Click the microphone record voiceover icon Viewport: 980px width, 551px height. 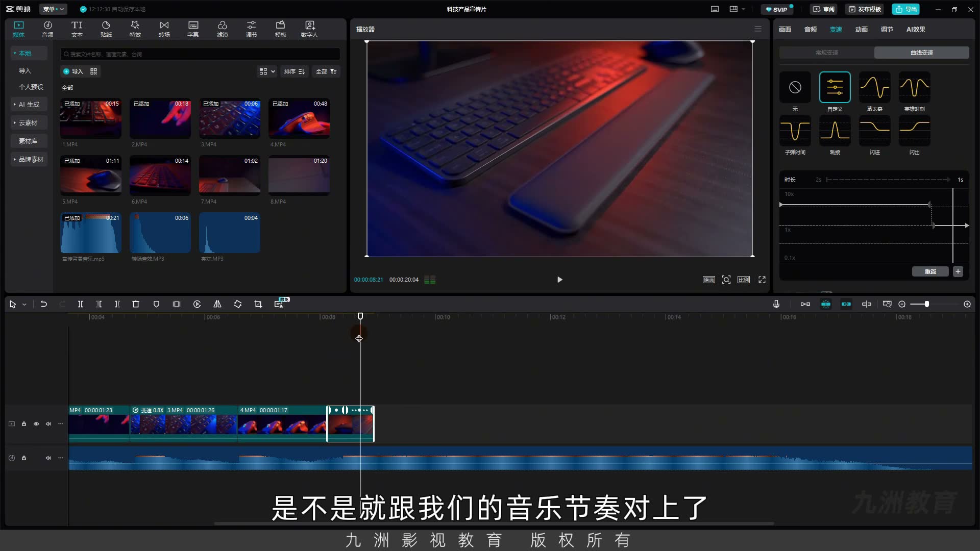click(776, 304)
